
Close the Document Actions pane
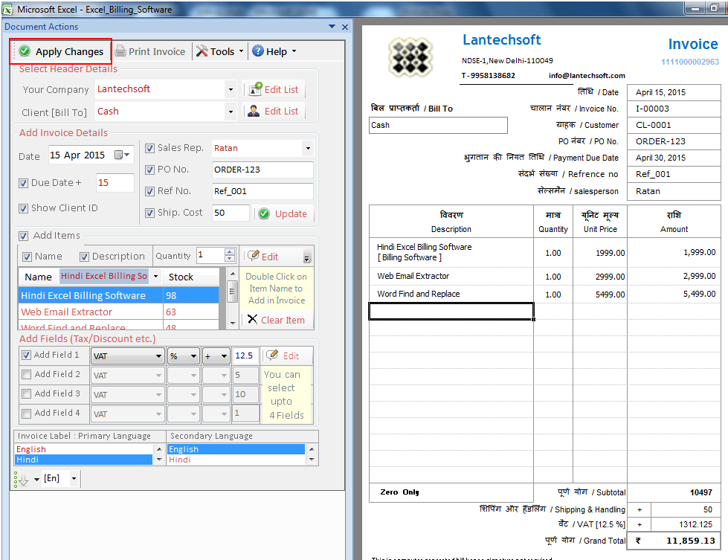345,27
